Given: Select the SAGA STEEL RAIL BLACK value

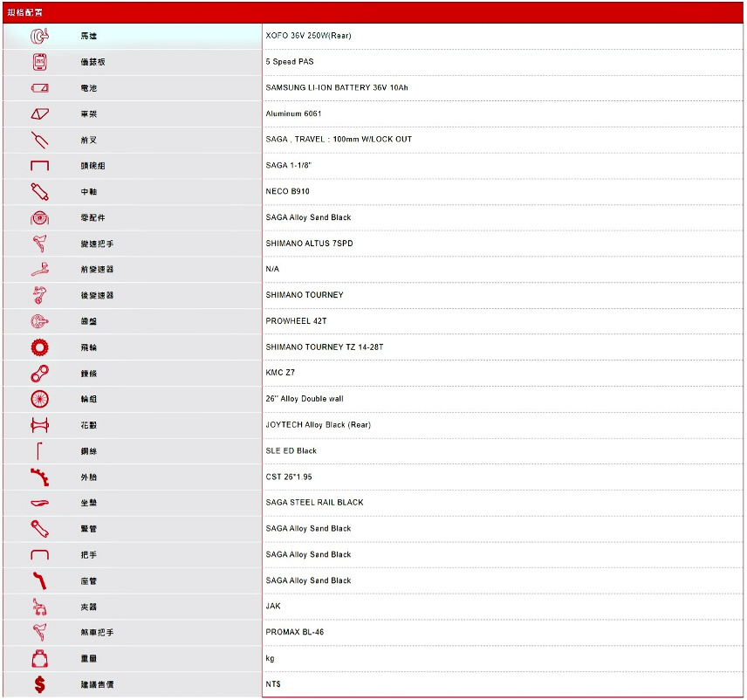Looking at the screenshot, I should (314, 502).
